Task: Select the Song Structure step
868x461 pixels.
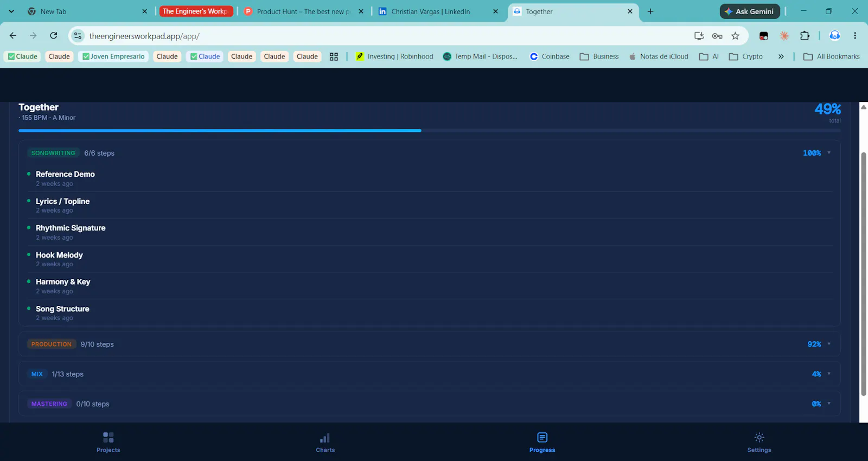Action: (x=430, y=313)
